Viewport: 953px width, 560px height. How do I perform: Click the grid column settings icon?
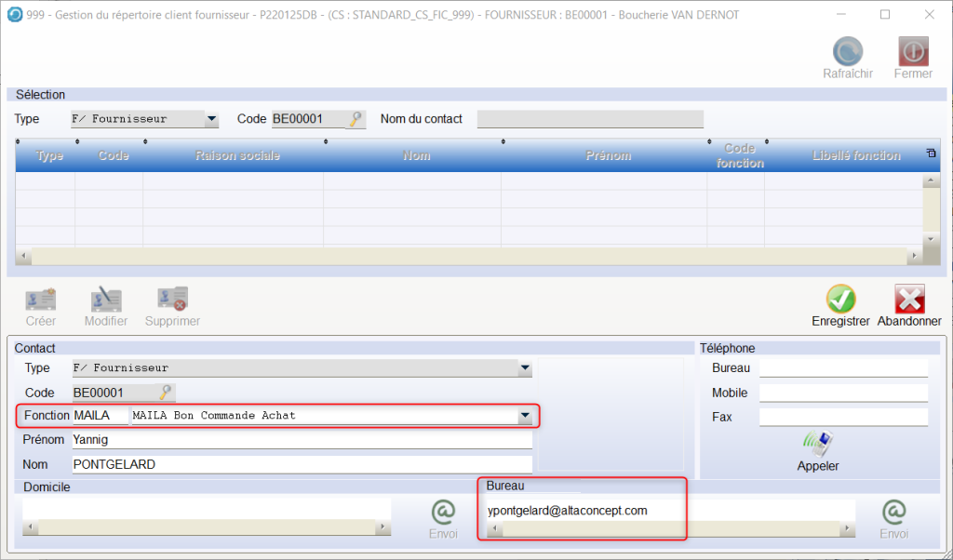pyautogui.click(x=931, y=153)
